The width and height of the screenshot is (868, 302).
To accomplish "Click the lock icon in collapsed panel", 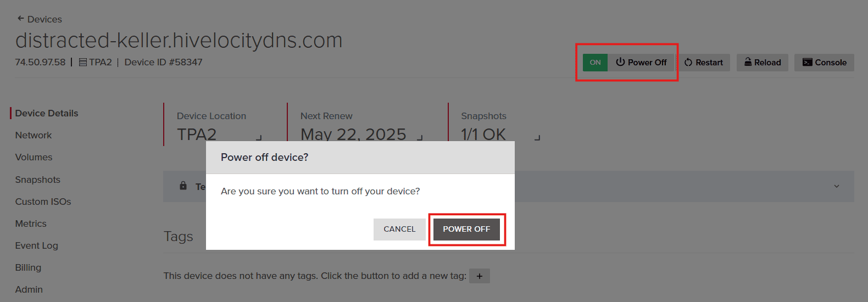I will click(183, 186).
